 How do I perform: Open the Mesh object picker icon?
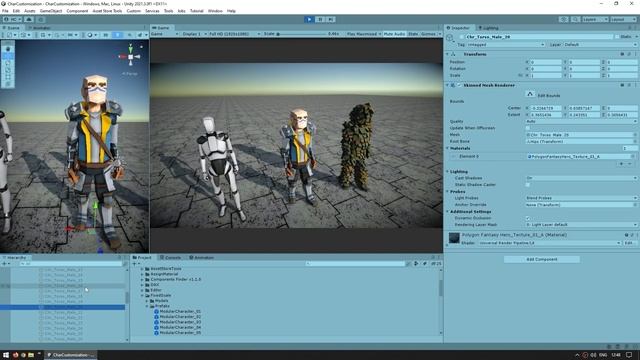coord(635,135)
